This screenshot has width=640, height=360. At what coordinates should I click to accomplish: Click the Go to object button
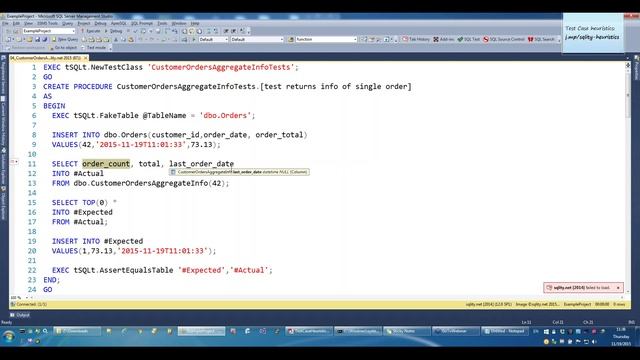63,48
